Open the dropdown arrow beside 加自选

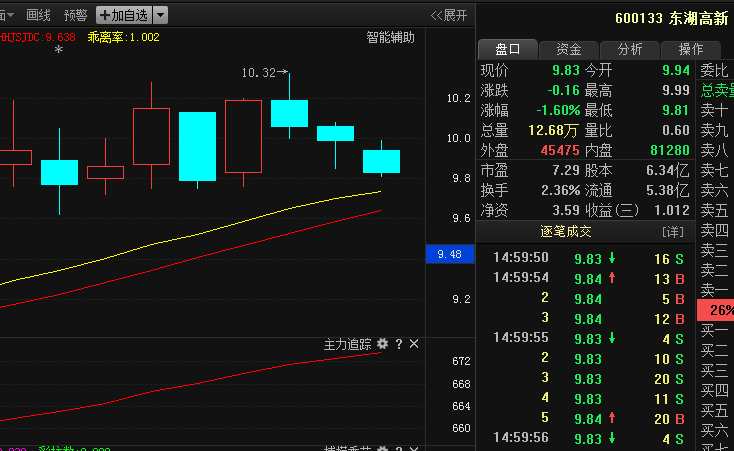pos(162,15)
